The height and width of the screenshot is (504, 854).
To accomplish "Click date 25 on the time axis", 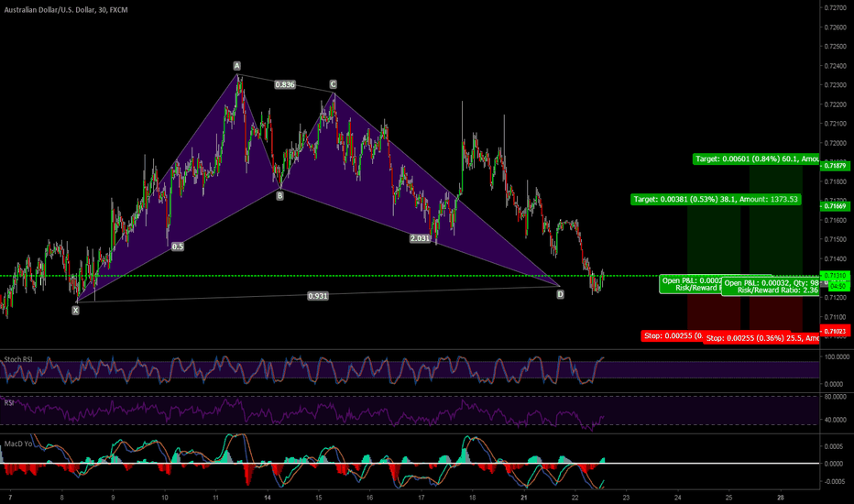I will (729, 498).
